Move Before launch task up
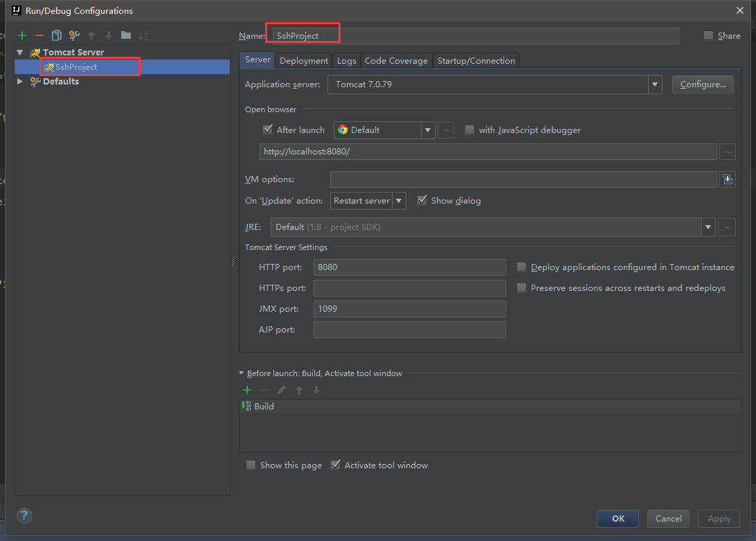This screenshot has width=756, height=541. tap(299, 390)
